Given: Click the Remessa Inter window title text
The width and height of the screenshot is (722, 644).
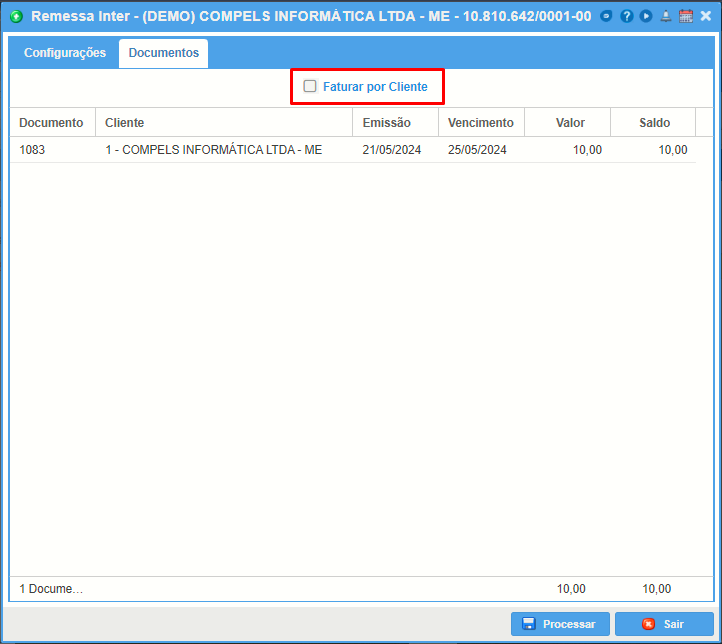Looking at the screenshot, I should point(311,17).
